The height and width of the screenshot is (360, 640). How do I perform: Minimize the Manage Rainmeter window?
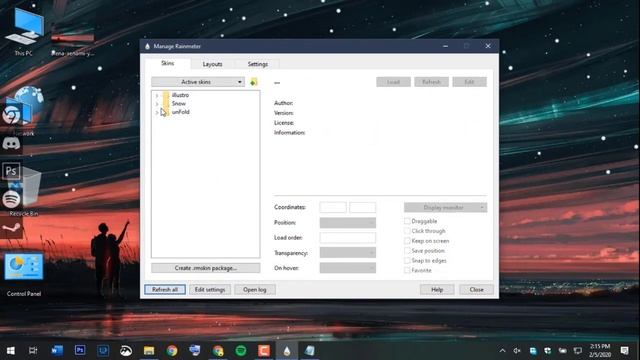click(445, 46)
